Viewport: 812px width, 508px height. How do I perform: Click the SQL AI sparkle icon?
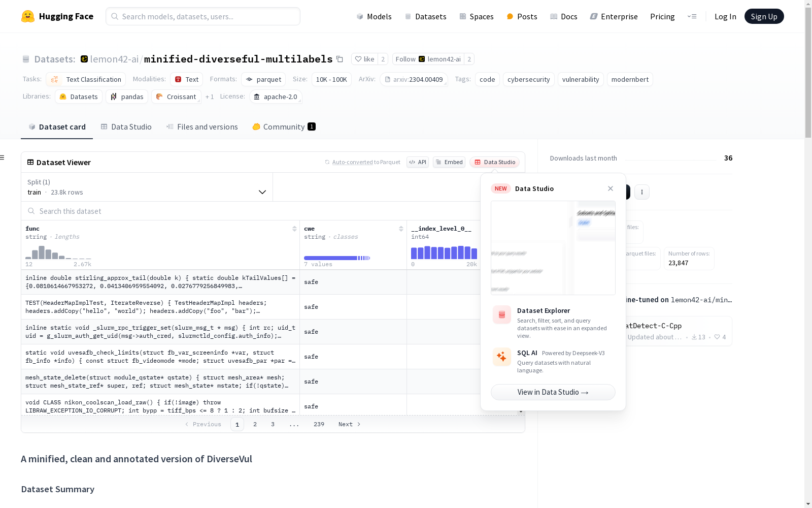[502, 357]
